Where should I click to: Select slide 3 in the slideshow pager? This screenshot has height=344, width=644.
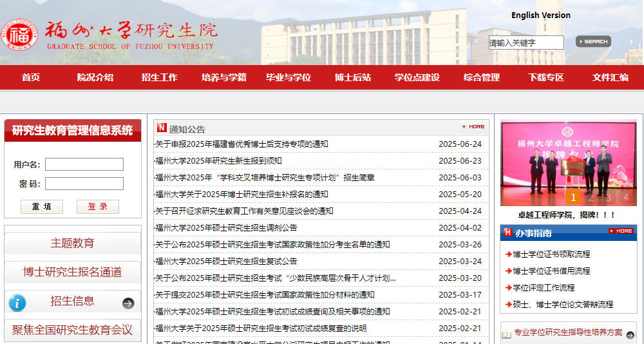pyautogui.click(x=609, y=198)
